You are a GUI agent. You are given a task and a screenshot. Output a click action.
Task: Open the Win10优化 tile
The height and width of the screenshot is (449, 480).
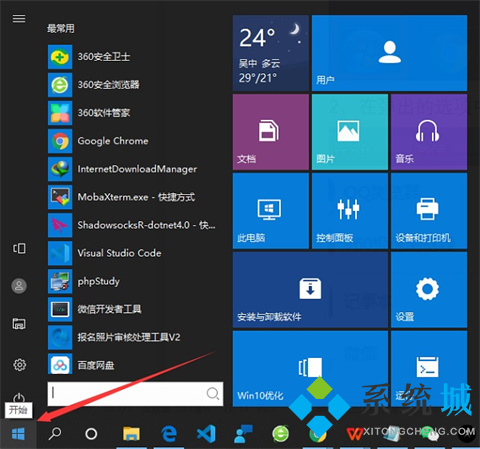tap(310, 369)
